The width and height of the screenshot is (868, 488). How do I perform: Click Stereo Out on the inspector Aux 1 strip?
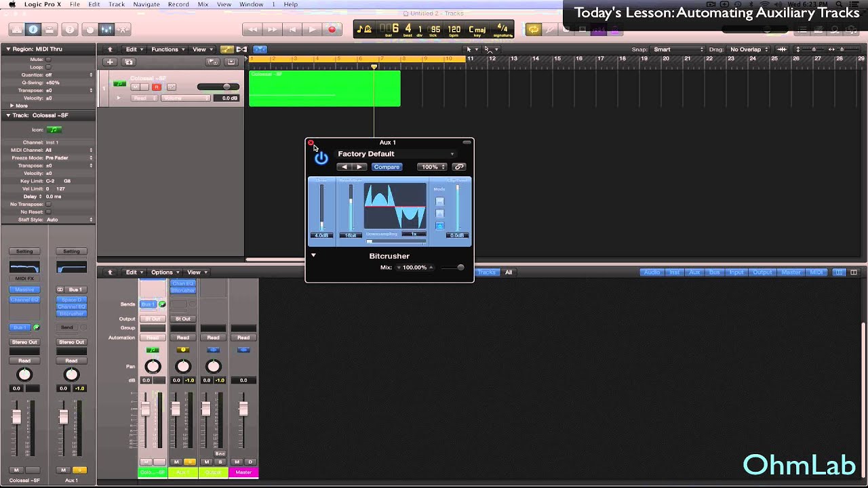[71, 342]
